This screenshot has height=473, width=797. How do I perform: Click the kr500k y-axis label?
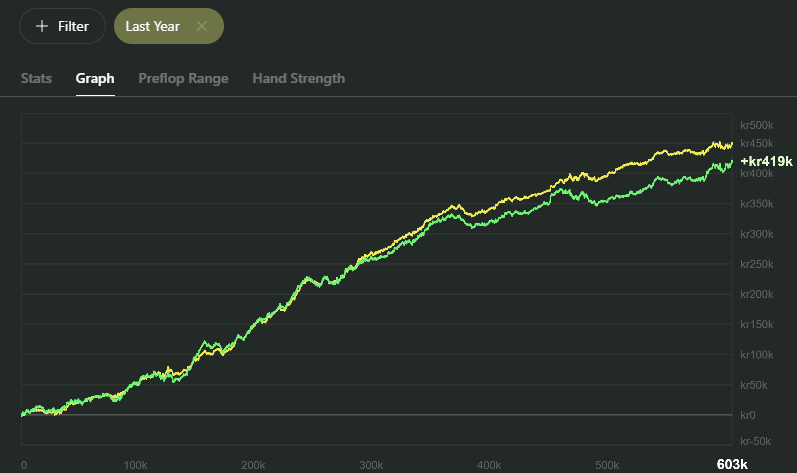pyautogui.click(x=757, y=126)
